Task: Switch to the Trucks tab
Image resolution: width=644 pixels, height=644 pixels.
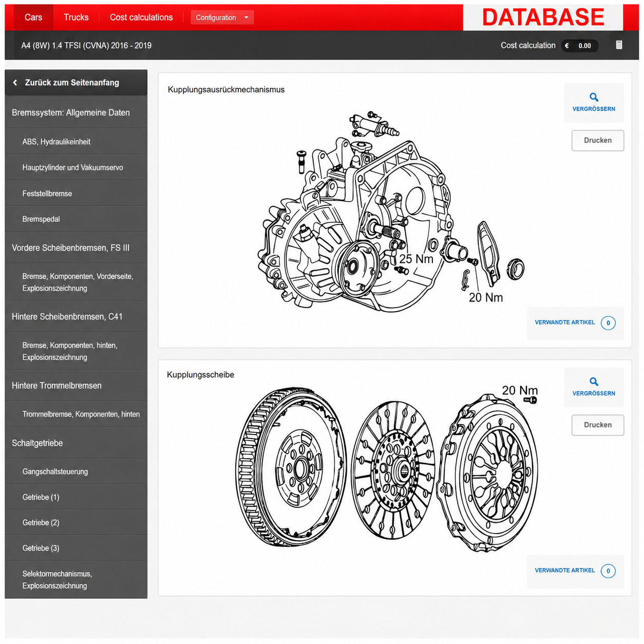Action: tap(76, 17)
